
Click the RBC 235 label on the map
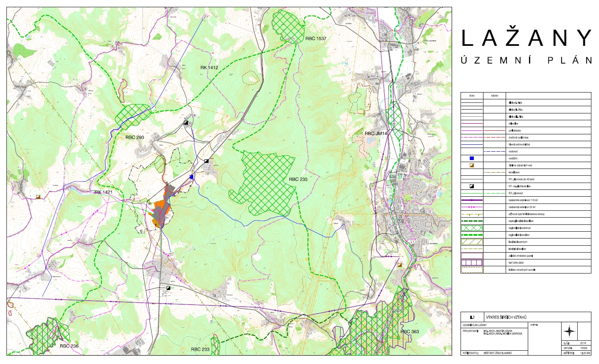(298, 179)
